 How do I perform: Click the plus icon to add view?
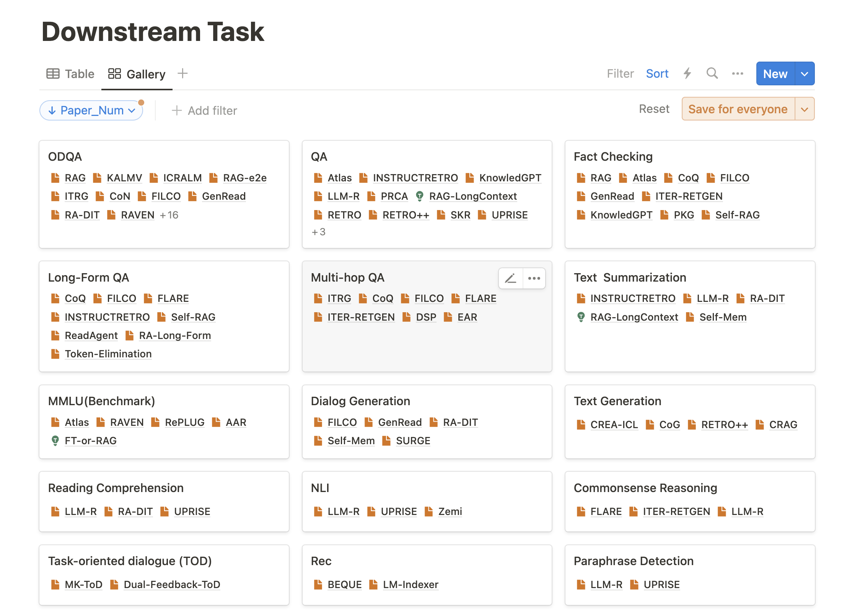pos(182,73)
